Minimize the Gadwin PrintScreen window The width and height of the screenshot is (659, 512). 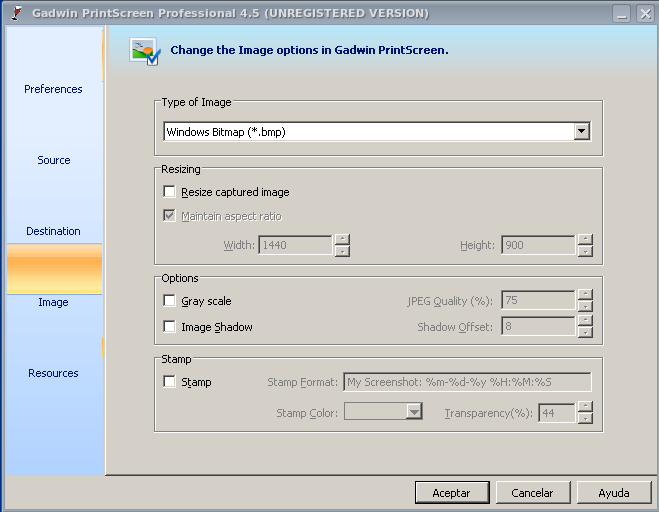[622, 13]
